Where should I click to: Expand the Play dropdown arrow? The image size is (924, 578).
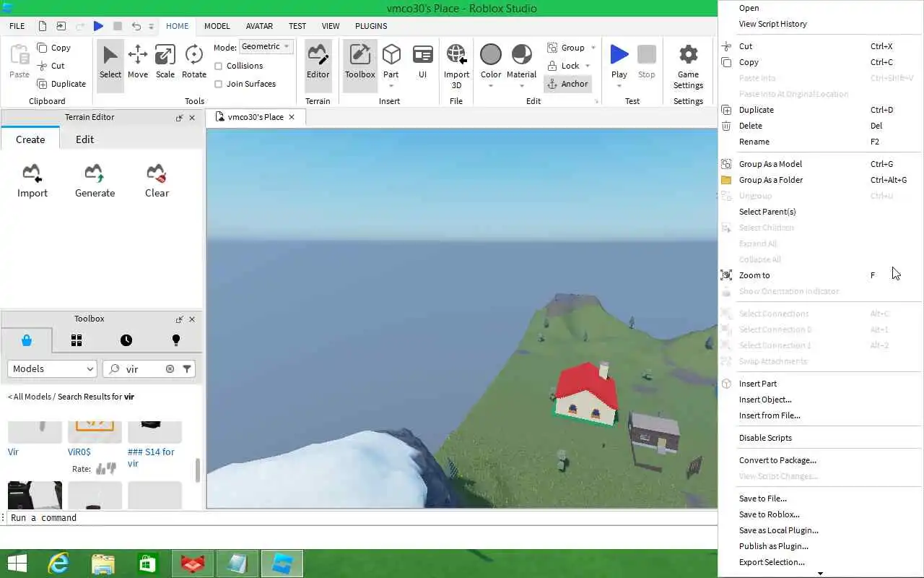(619, 86)
